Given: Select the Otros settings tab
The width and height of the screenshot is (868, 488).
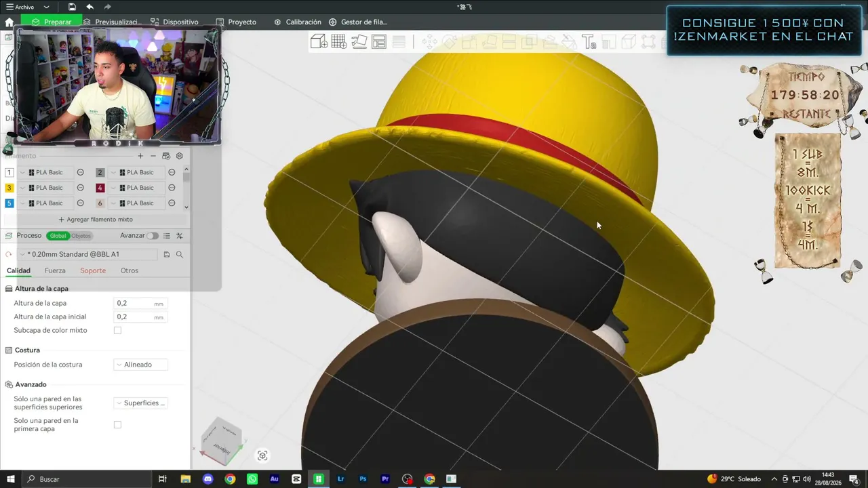Looking at the screenshot, I should pyautogui.click(x=130, y=270).
